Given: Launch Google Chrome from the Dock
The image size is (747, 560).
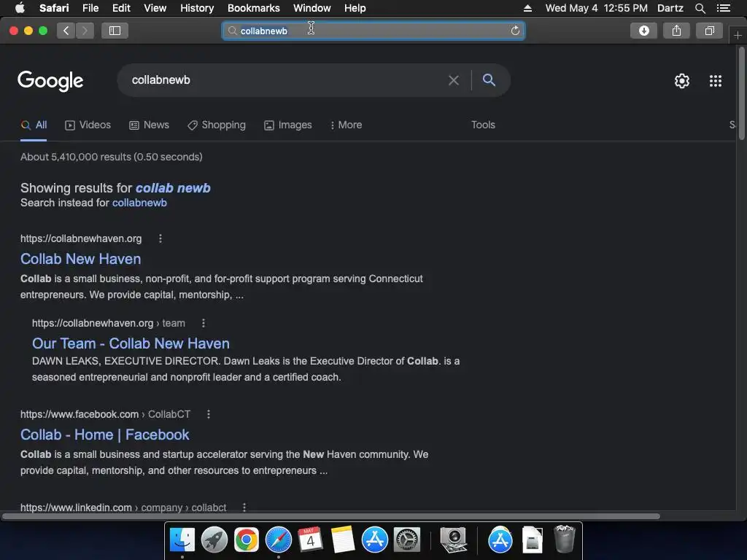Looking at the screenshot, I should coord(247,540).
